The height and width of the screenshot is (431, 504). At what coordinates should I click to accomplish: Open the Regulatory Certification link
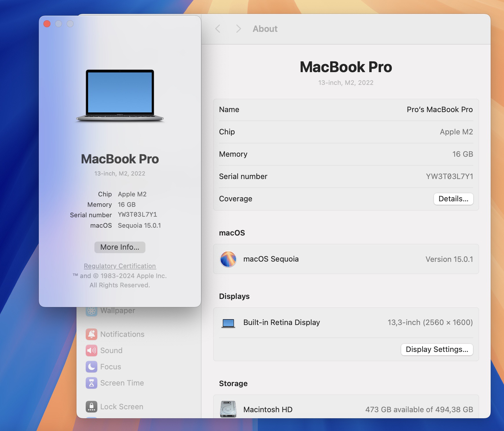(120, 266)
